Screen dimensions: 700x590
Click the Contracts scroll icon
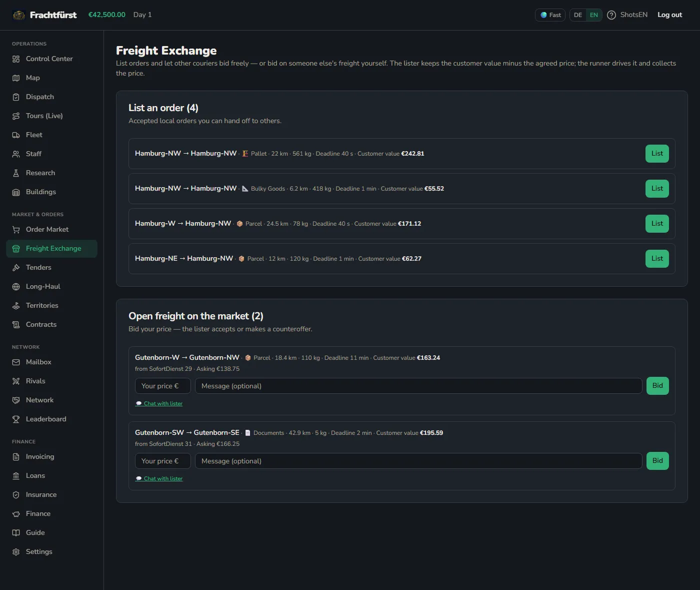coord(16,325)
